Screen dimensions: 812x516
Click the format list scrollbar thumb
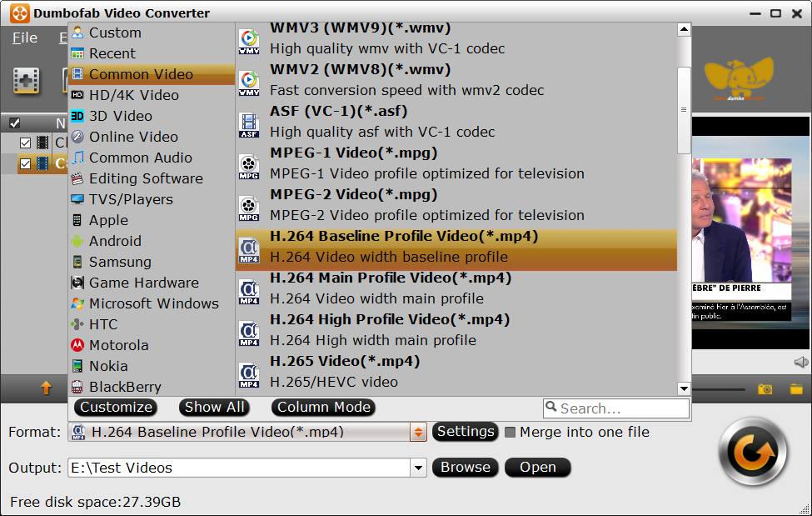684,110
